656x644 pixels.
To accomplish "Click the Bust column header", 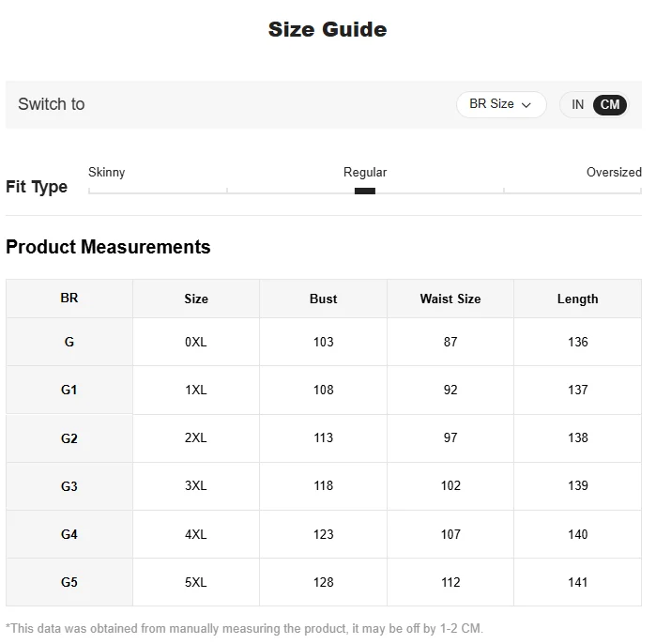I will (x=323, y=299).
